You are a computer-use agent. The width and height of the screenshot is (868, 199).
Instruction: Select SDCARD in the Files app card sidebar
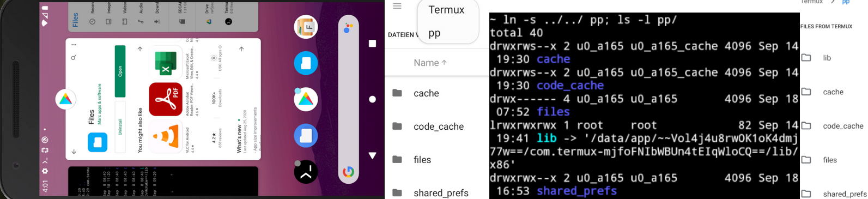pos(181,15)
